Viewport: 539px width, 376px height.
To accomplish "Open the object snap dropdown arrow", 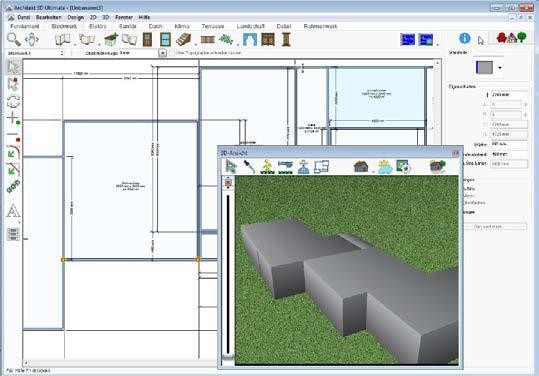I will coord(162,53).
